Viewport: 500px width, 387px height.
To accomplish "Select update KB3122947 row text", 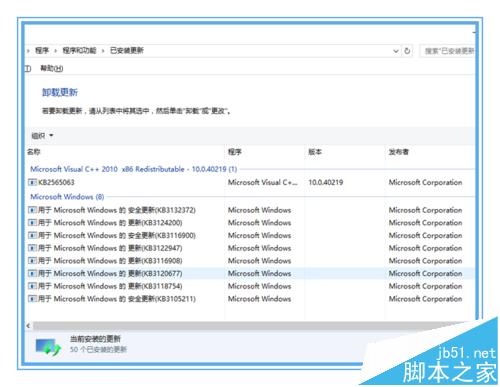I will point(110,248).
